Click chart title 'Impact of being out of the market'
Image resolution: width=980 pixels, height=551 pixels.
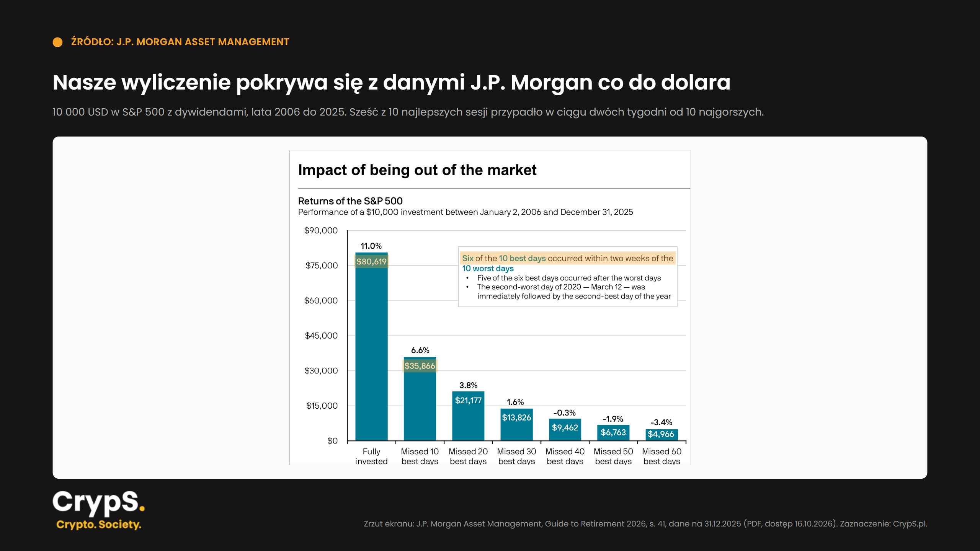click(417, 170)
